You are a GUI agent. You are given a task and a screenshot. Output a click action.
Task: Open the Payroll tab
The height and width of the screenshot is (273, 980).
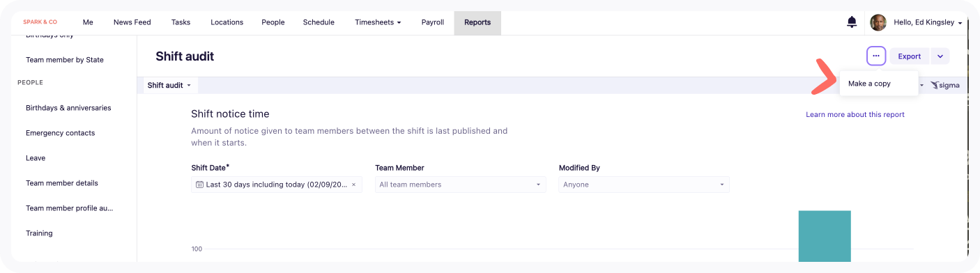[x=433, y=22]
